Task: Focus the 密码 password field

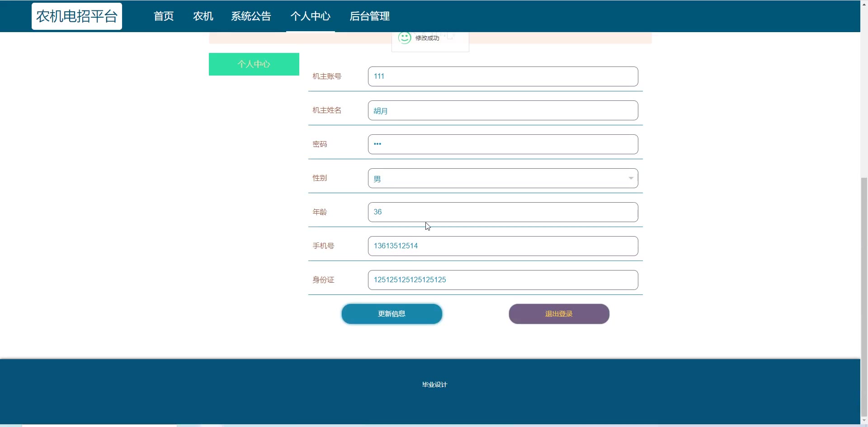Action: 503,144
